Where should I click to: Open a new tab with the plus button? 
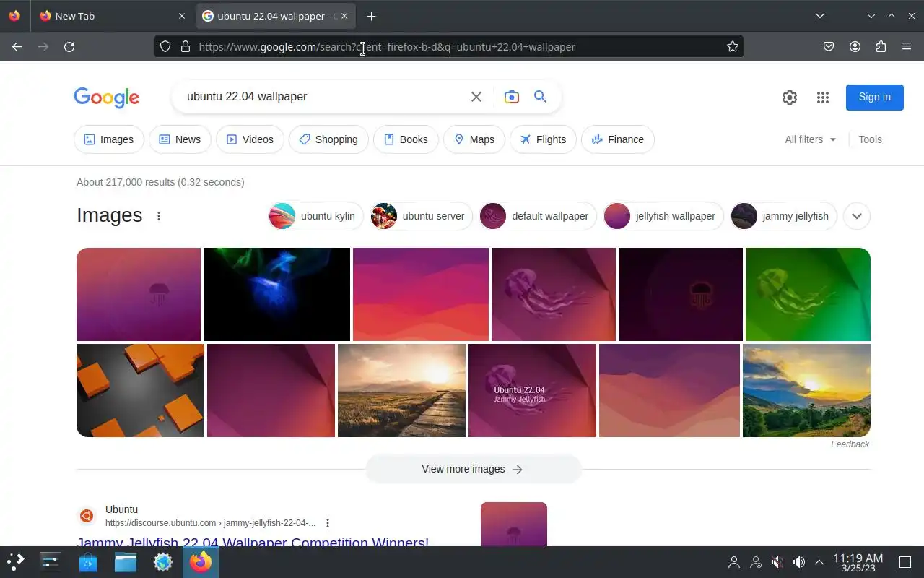[371, 16]
